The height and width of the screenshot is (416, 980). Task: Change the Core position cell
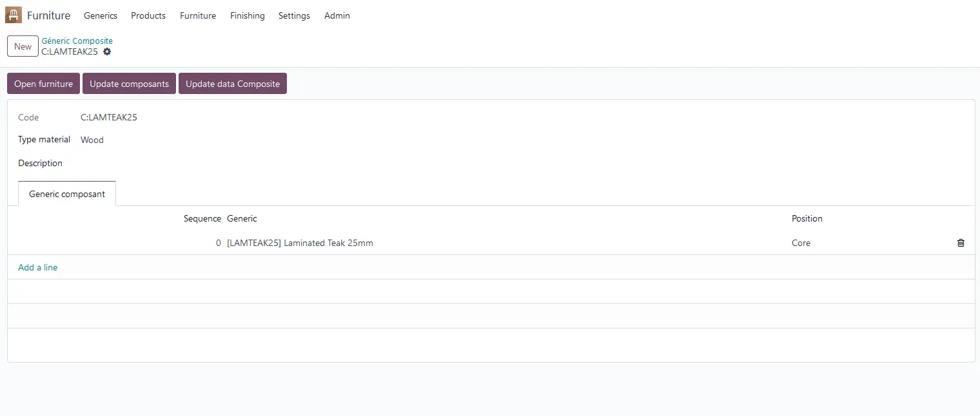point(801,243)
